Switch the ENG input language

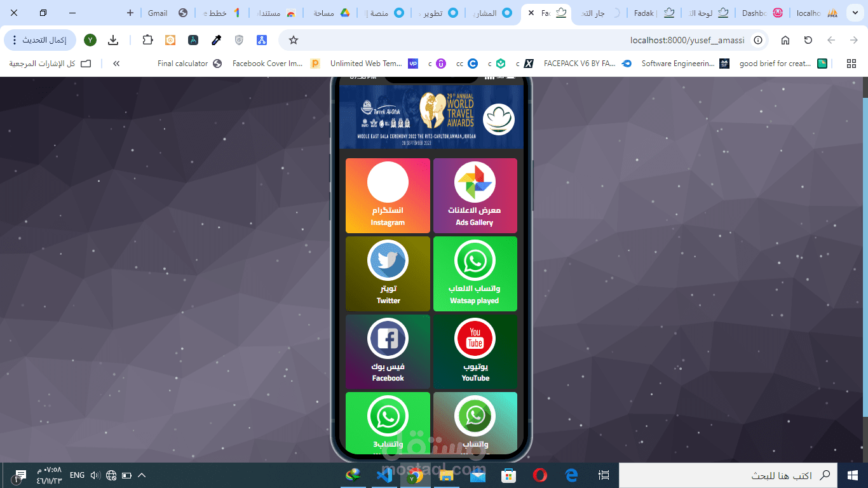tap(77, 475)
